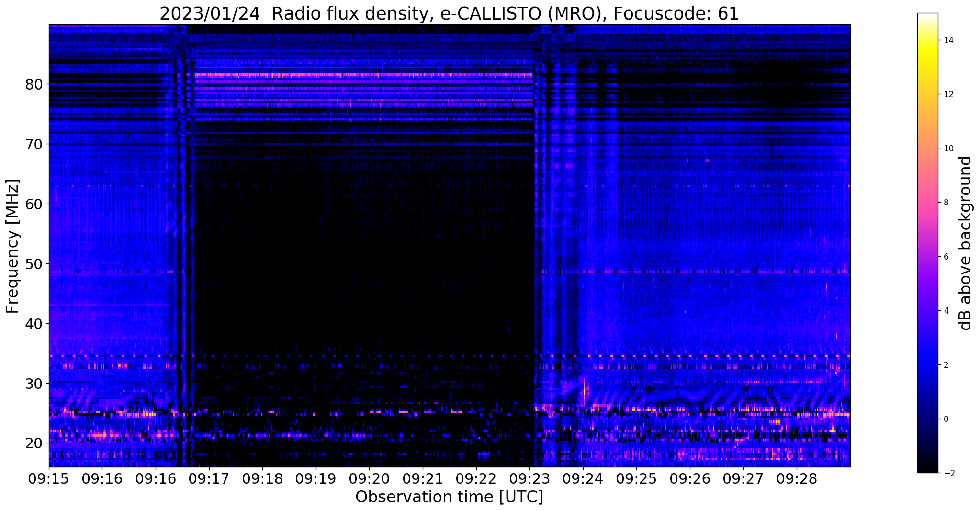Click the colorbar tick value 14
This screenshot has height=511, width=980.
tap(948, 40)
